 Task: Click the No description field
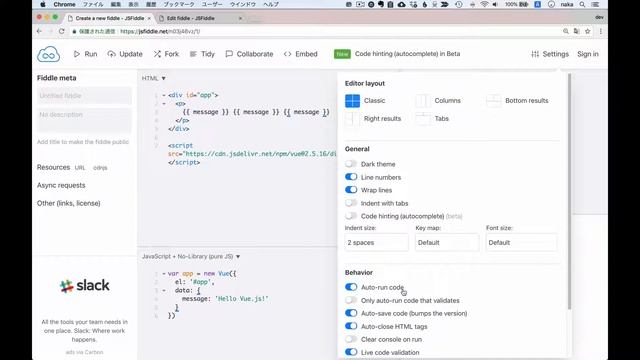84,120
